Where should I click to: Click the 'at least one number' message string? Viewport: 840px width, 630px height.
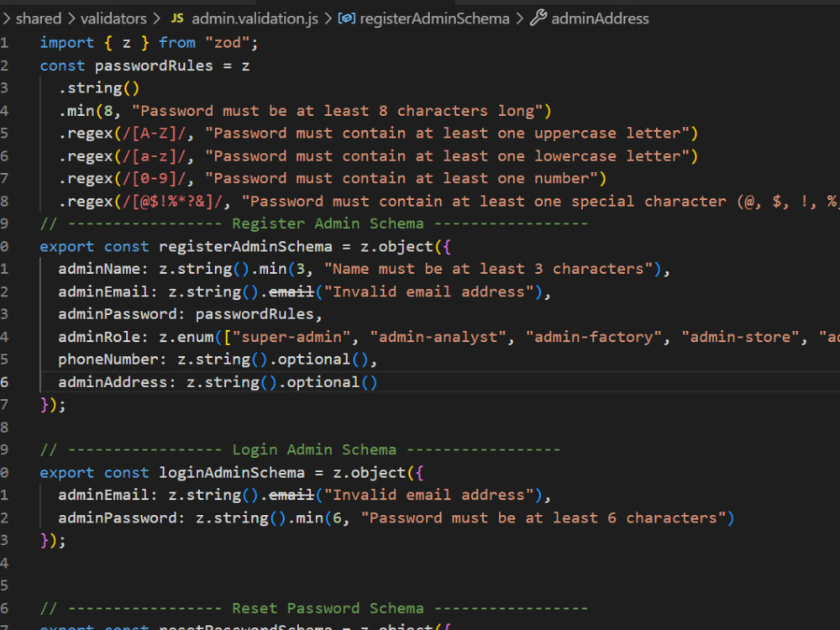pos(402,178)
